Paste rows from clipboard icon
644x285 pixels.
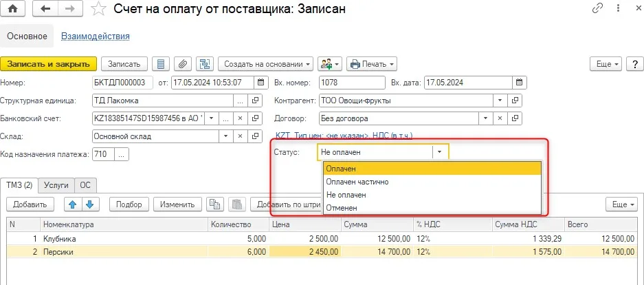tap(237, 204)
